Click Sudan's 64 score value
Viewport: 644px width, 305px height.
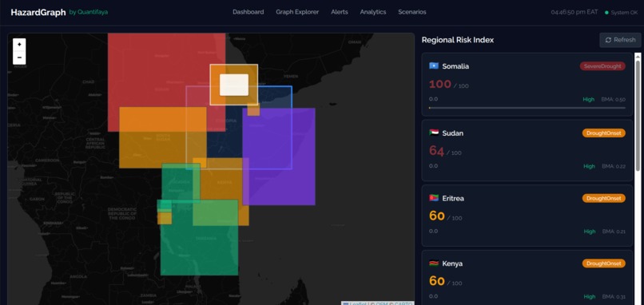coord(436,151)
